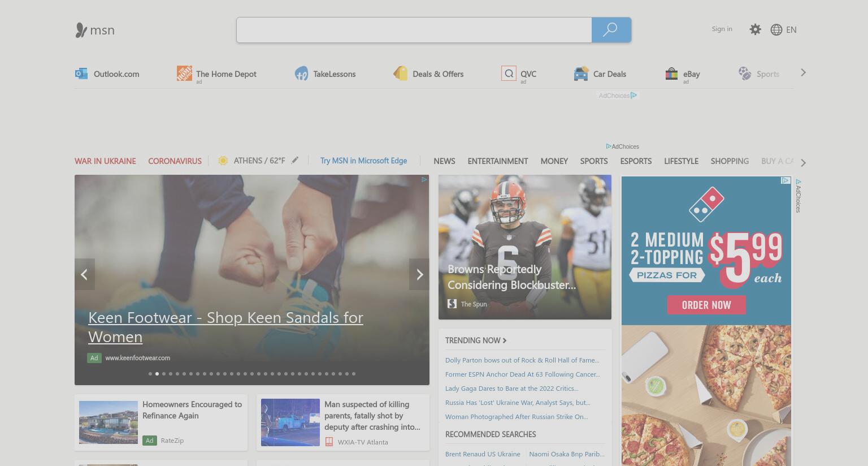Open Keen Footwear Sandals headline
The height and width of the screenshot is (466, 868).
tap(225, 327)
